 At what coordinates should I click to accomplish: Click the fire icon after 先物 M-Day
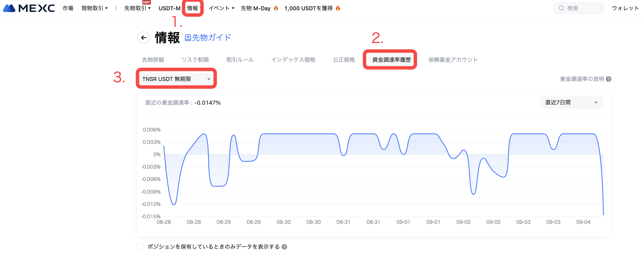tap(276, 8)
